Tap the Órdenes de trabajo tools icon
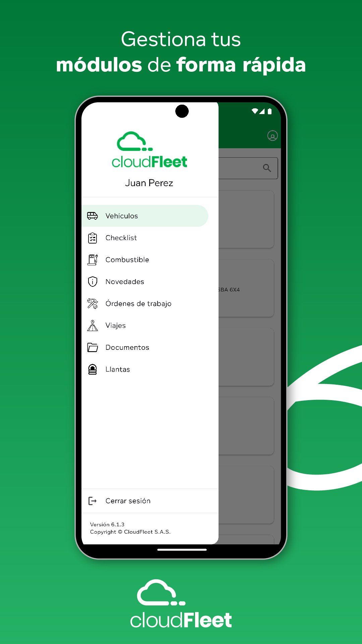The image size is (362, 644). [92, 304]
